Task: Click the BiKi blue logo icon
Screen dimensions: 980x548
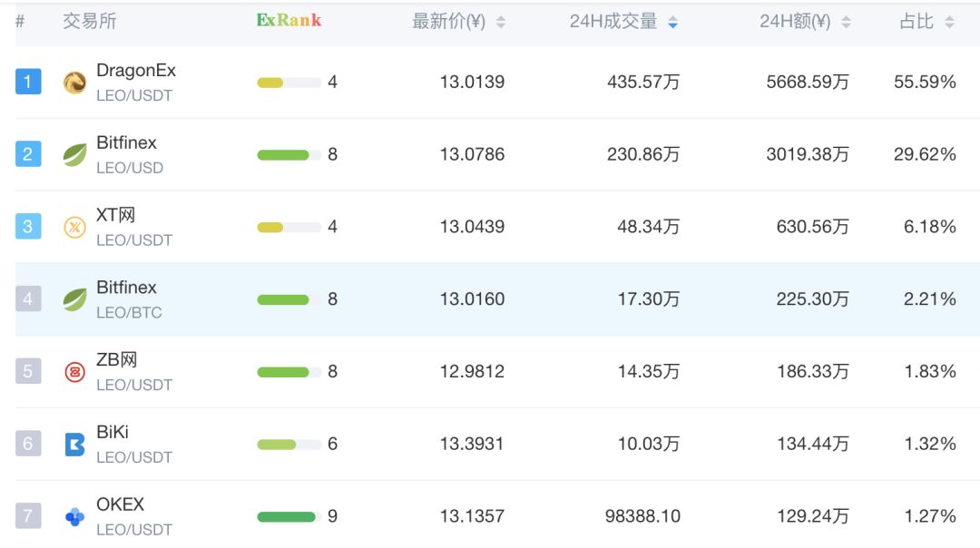Action: tap(74, 445)
